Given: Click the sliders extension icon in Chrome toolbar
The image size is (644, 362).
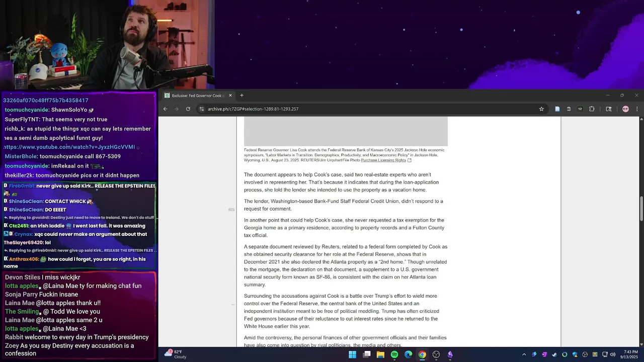Looking at the screenshot, I should (580, 109).
